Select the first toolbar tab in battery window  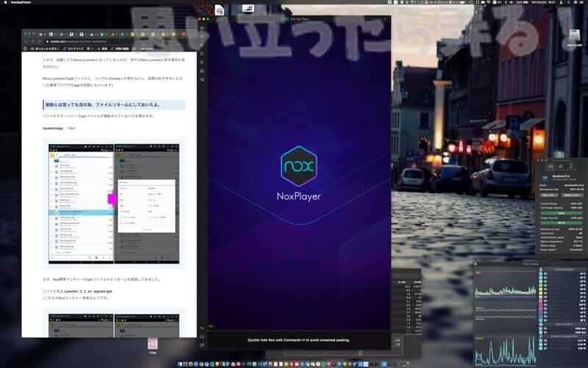[551, 166]
